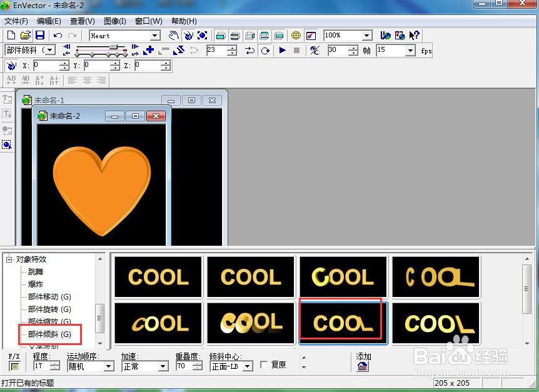Screen dimensions: 539x392
Task: Play the animation
Action: pos(282,50)
